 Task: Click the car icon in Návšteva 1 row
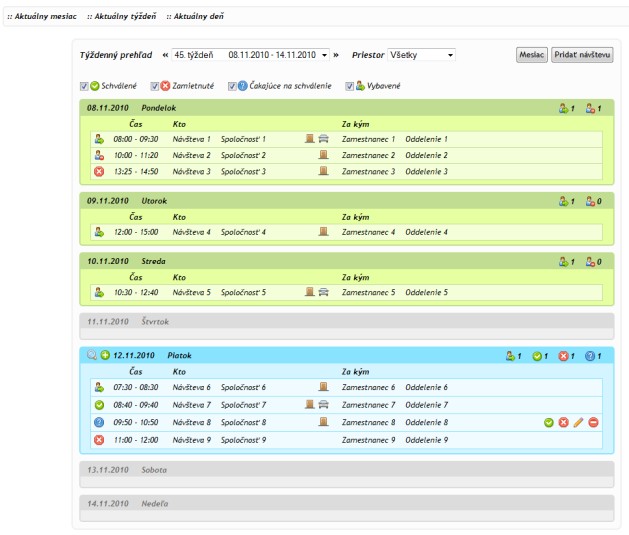point(324,139)
